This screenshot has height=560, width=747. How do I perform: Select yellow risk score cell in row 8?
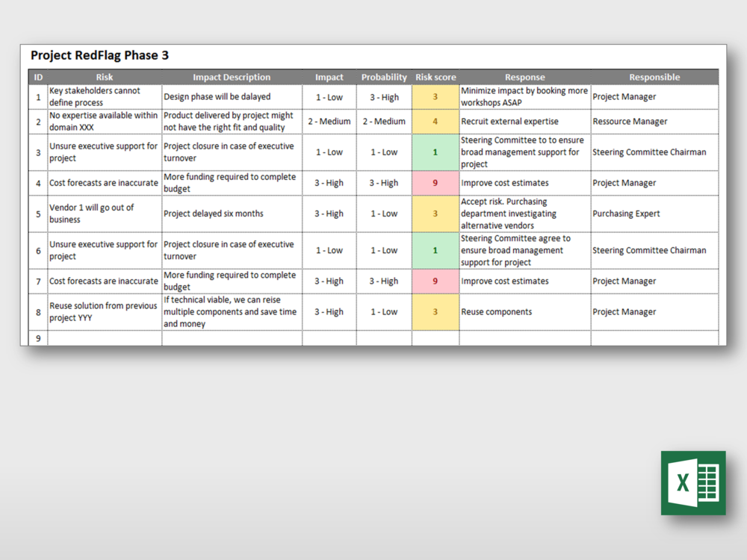(x=436, y=312)
